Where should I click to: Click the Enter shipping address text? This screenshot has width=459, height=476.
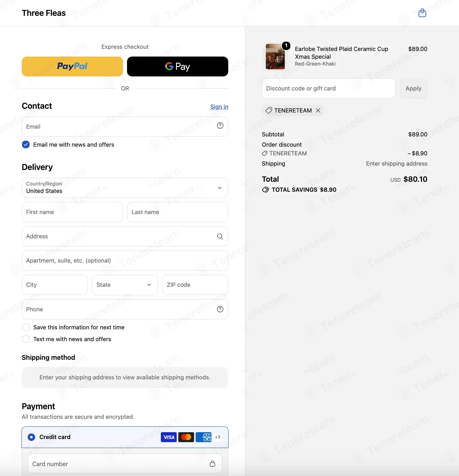click(x=397, y=164)
